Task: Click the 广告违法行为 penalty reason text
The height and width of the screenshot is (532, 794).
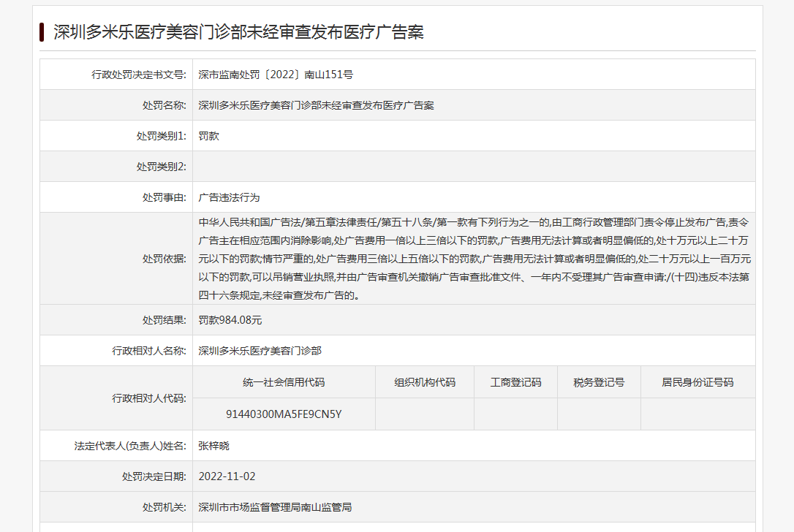Action: tap(229, 197)
